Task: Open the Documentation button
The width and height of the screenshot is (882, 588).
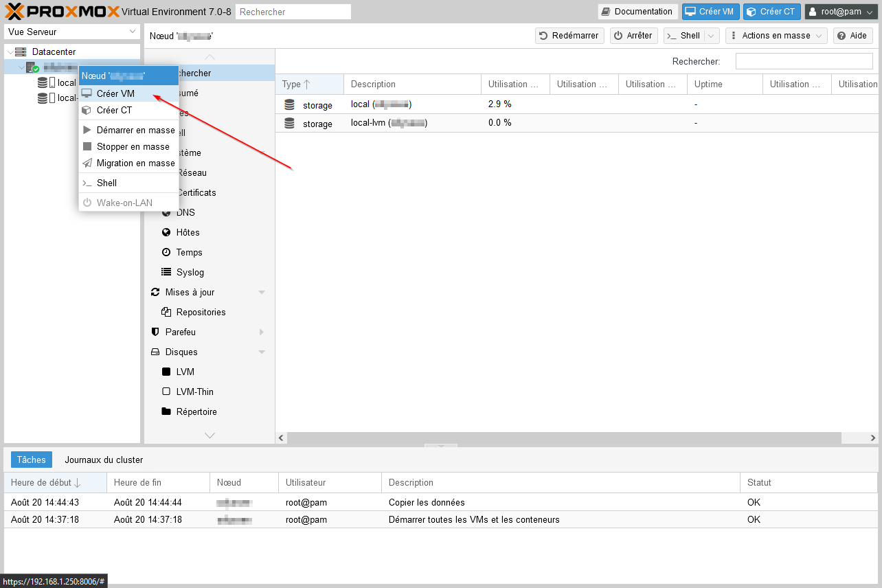Action: click(637, 12)
